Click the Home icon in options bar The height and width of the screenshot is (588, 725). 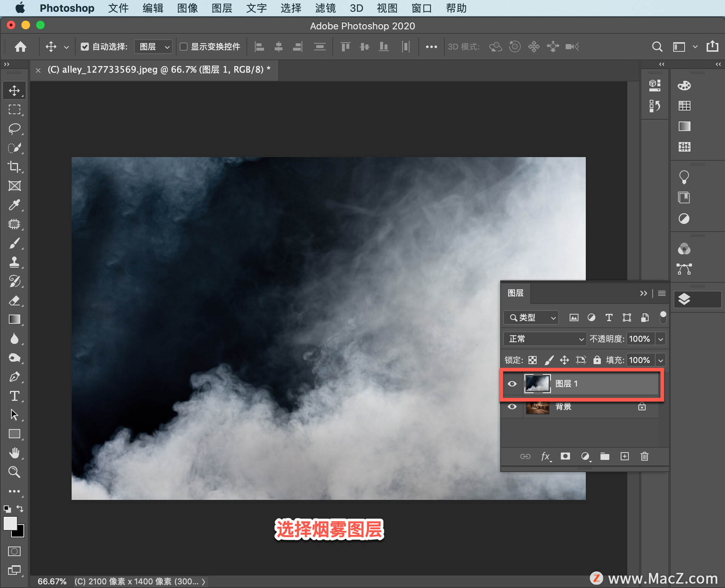(20, 46)
